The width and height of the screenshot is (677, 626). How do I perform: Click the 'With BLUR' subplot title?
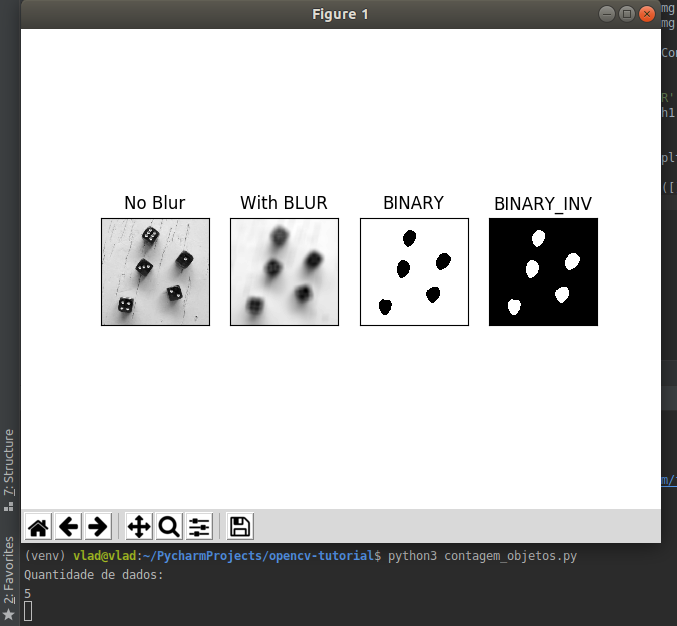284,203
